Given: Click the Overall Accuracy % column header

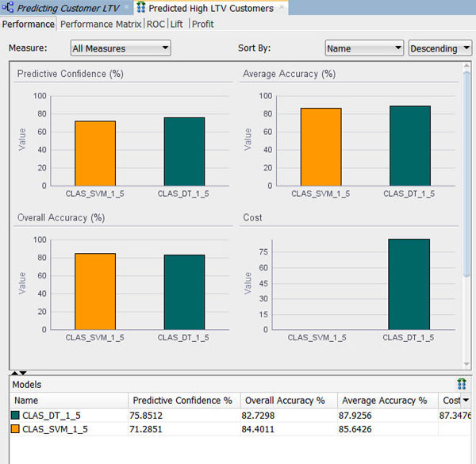Looking at the screenshot, I should tap(286, 401).
